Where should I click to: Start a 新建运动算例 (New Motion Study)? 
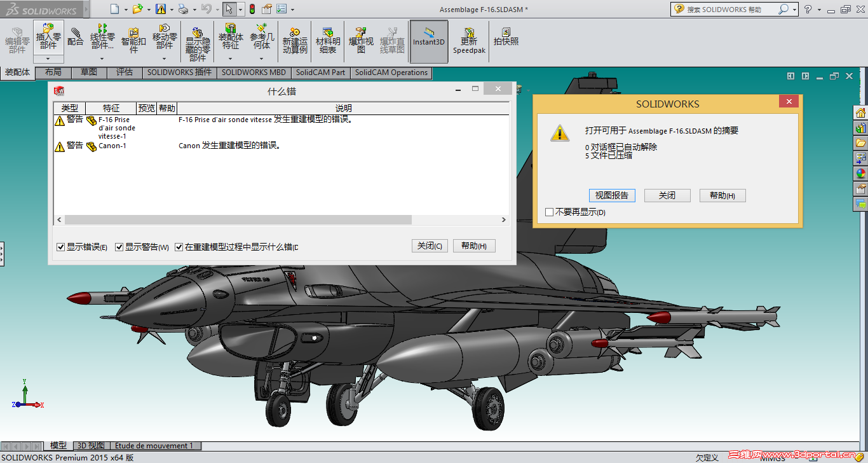[295, 41]
